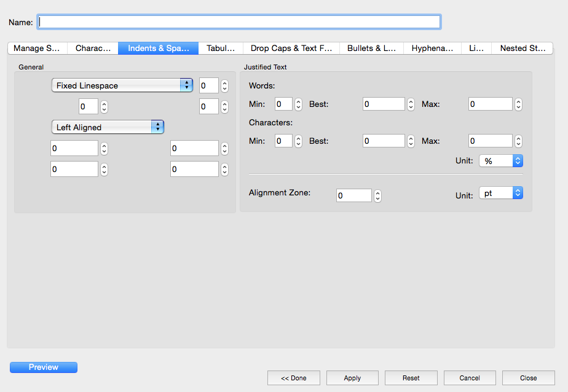The width and height of the screenshot is (568, 392).
Task: Open the Fixed Linespace dropdown
Action: click(122, 85)
